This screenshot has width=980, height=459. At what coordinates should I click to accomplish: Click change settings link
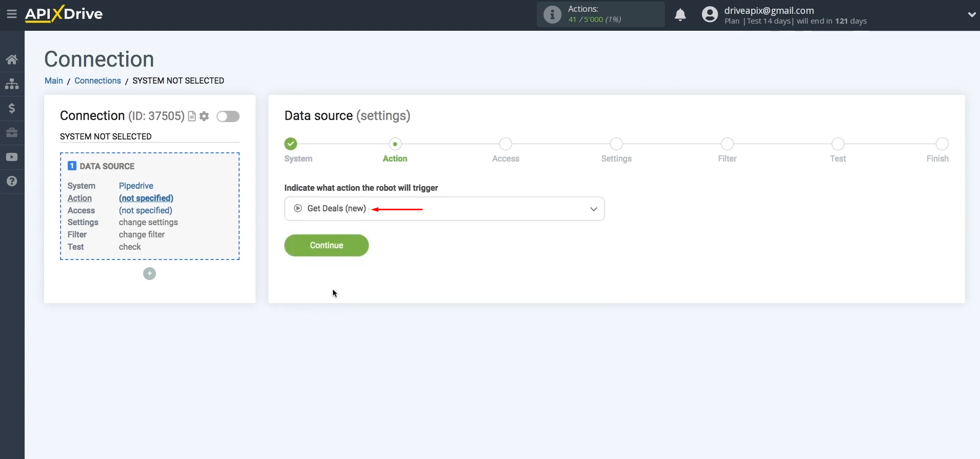tap(148, 223)
